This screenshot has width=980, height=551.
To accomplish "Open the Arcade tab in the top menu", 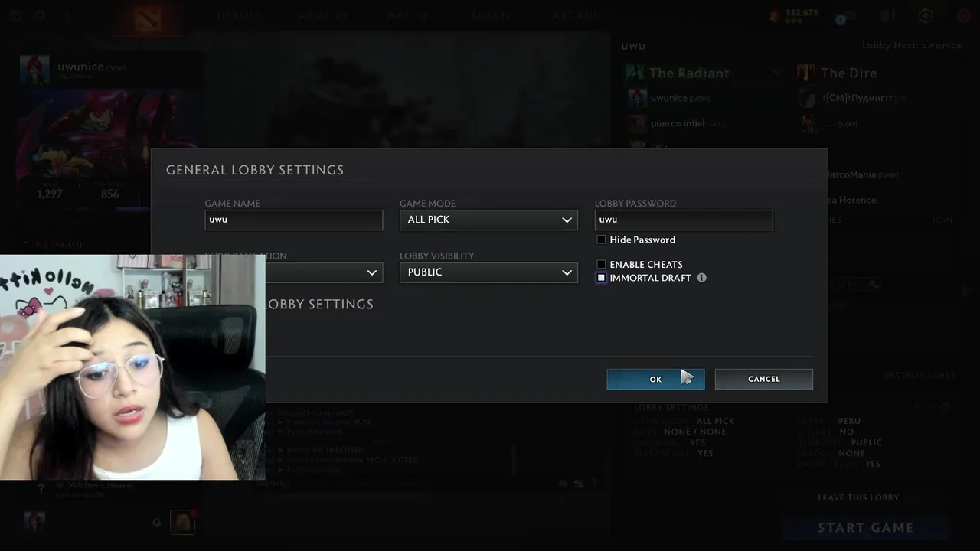I will click(575, 15).
